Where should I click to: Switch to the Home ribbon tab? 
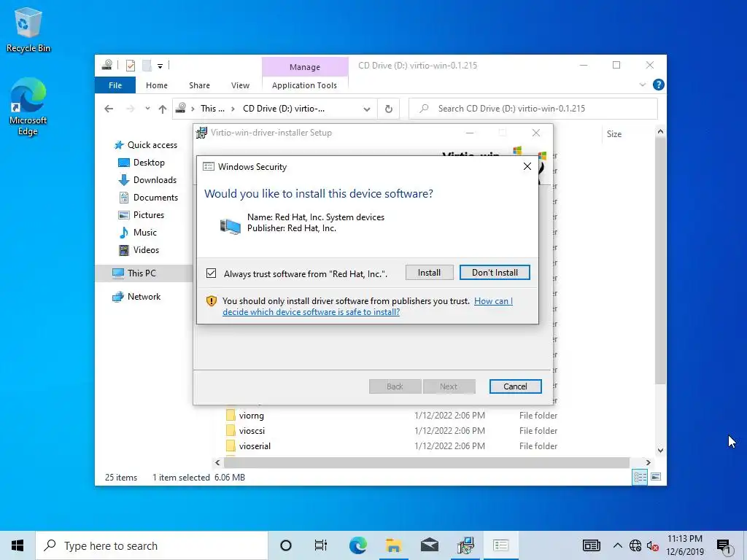pyautogui.click(x=157, y=85)
